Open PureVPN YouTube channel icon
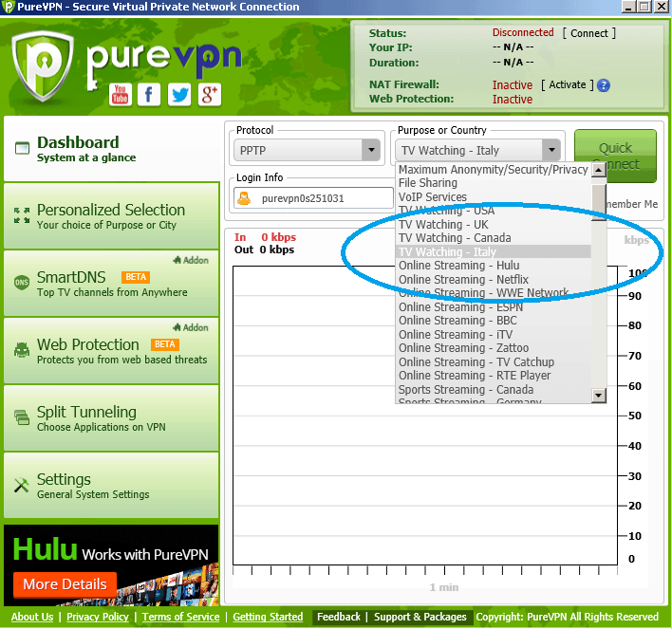This screenshot has width=672, height=629. point(120,95)
